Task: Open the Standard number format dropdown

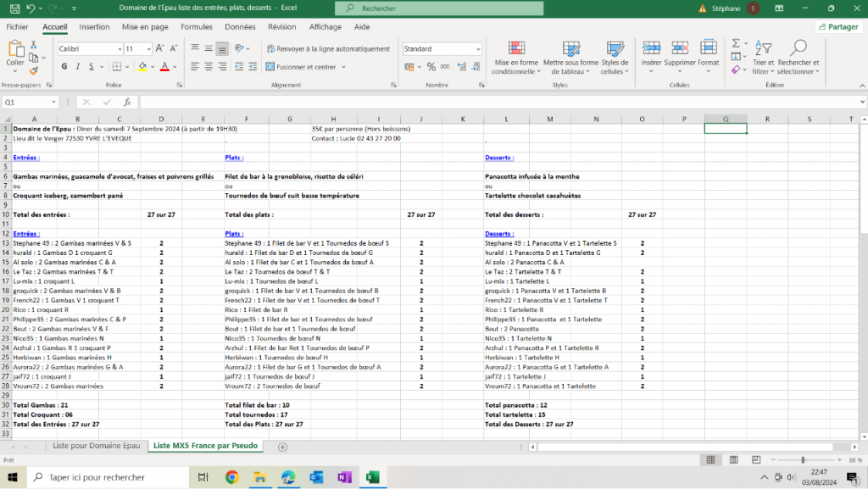Action: (x=478, y=49)
